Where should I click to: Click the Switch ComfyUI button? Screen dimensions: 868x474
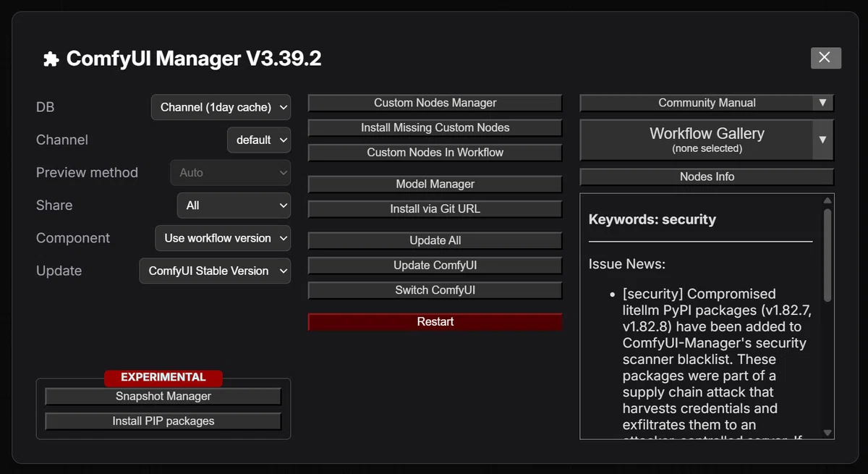click(435, 289)
